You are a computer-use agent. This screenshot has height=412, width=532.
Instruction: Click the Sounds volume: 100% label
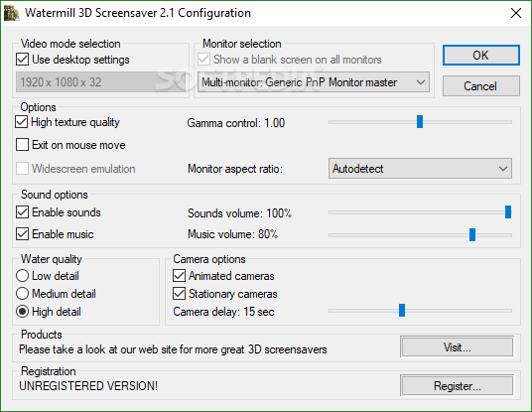[239, 213]
